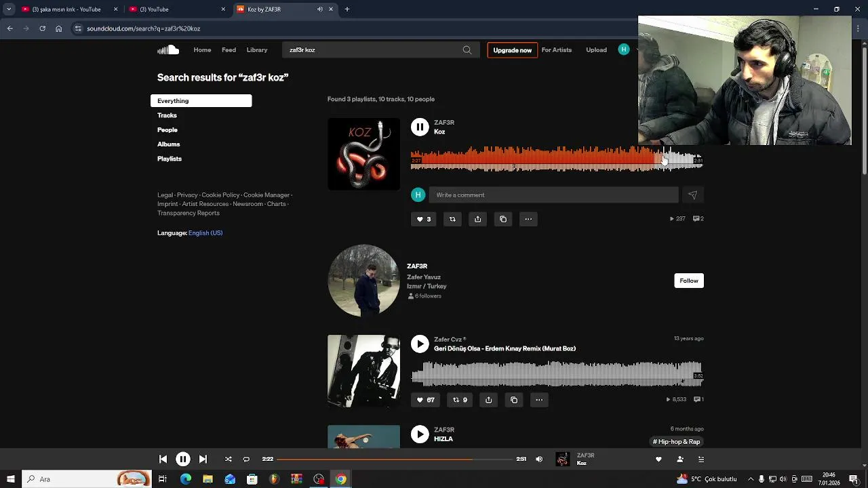Image resolution: width=868 pixels, height=488 pixels.
Task: Go to browser home page
Action: click(x=58, y=28)
